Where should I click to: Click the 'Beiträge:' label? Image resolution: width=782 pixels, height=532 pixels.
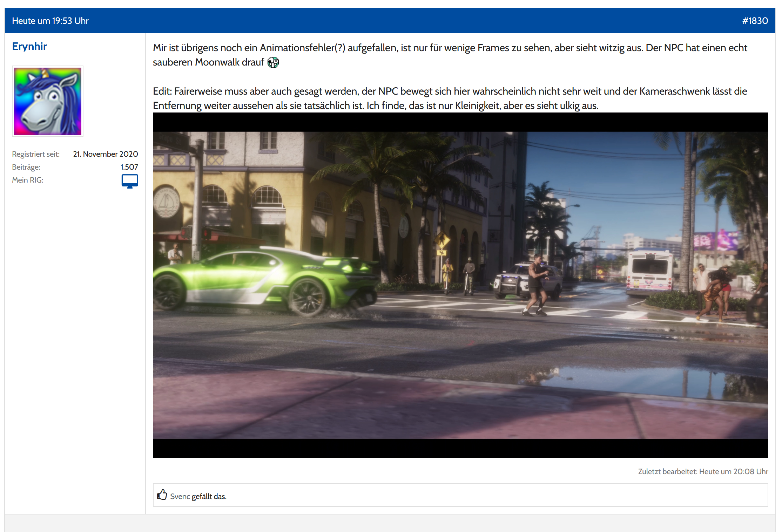26,167
